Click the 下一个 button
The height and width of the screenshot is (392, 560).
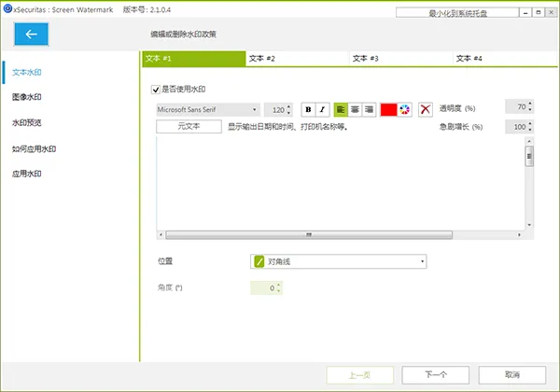coord(435,375)
